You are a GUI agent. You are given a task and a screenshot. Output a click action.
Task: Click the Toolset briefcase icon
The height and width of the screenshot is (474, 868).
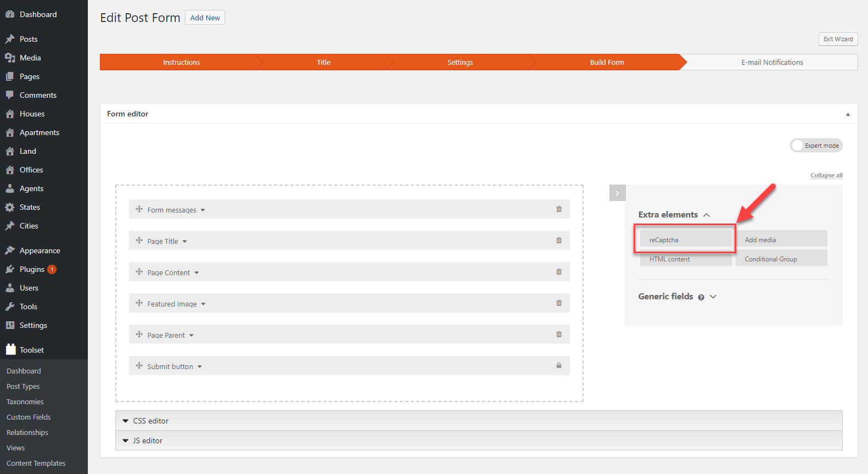(x=10, y=349)
